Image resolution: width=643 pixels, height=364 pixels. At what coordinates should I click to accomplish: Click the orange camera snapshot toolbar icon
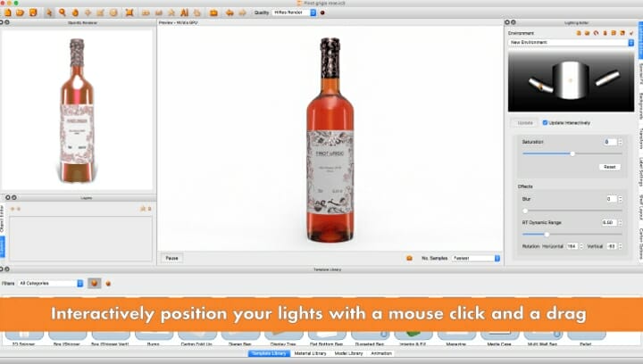point(213,12)
